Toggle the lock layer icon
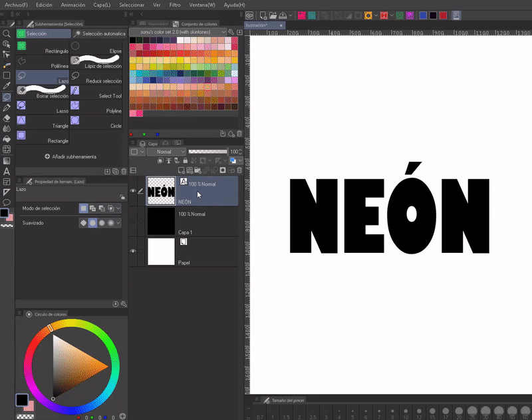This screenshot has width=532, height=420. coord(186,160)
